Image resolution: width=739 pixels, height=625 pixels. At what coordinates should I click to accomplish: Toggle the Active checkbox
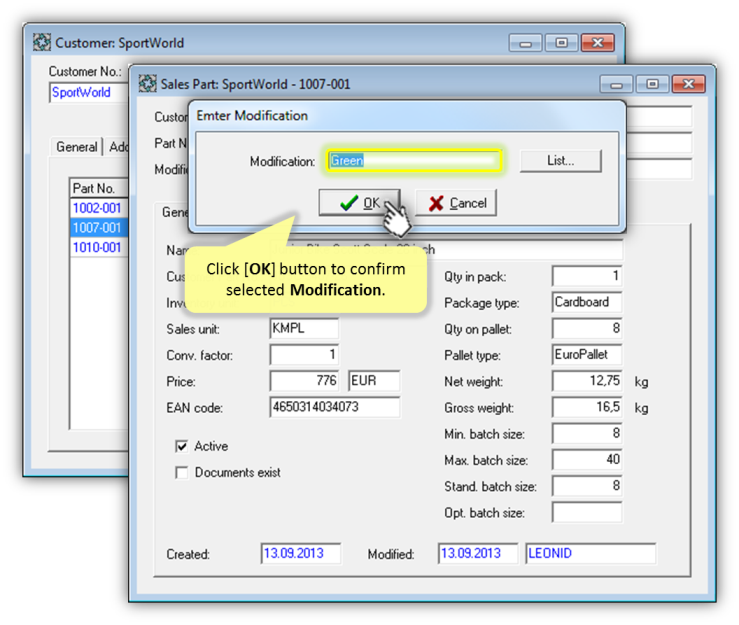click(x=181, y=446)
